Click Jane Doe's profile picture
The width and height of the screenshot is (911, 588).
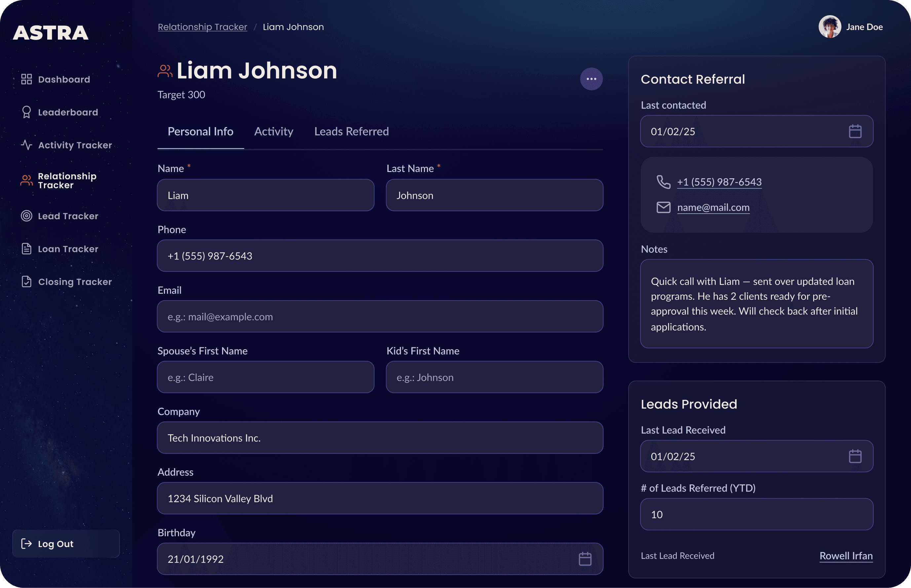830,27
